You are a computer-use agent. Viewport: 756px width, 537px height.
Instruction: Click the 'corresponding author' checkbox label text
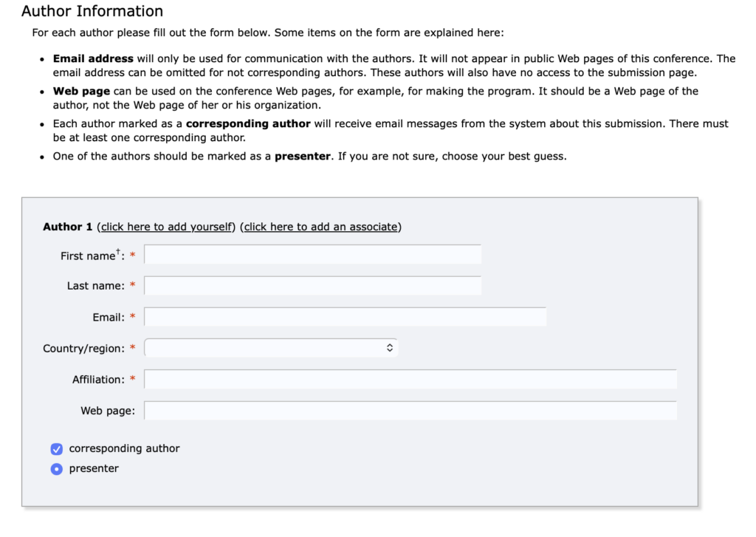124,448
